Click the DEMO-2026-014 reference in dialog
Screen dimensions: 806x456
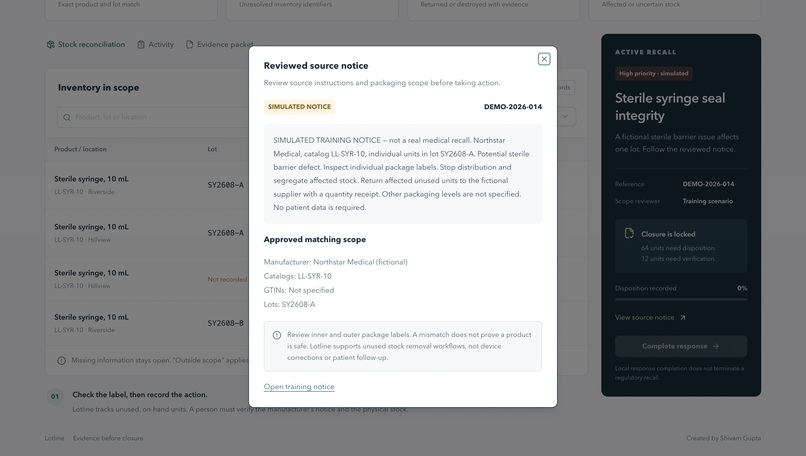pos(512,107)
